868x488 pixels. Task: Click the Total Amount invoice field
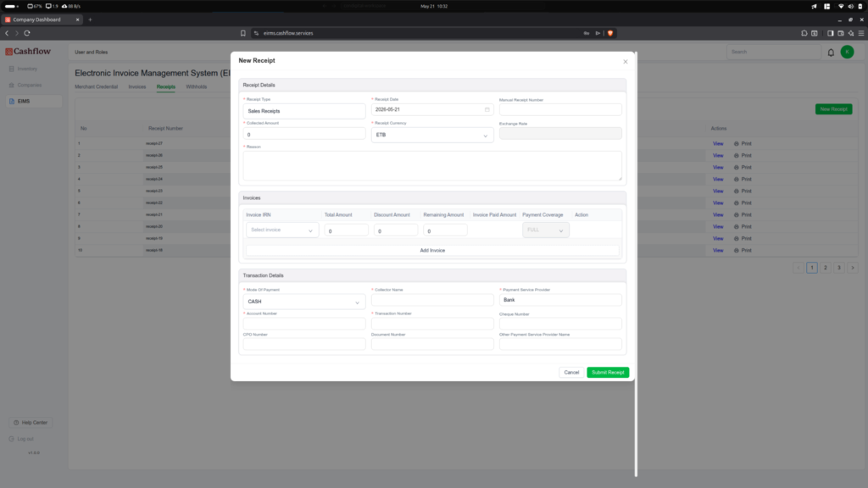347,230
